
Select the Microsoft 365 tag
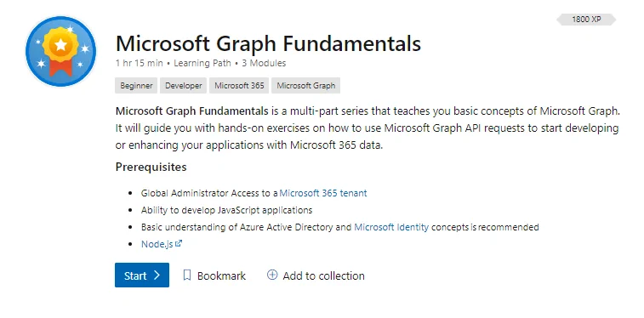(x=239, y=86)
